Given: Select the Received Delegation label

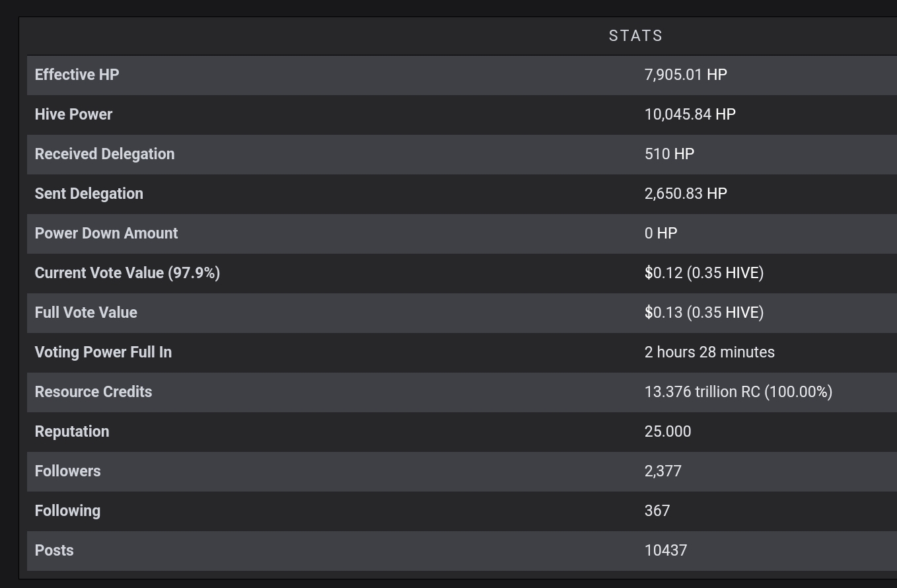Looking at the screenshot, I should (x=104, y=154).
